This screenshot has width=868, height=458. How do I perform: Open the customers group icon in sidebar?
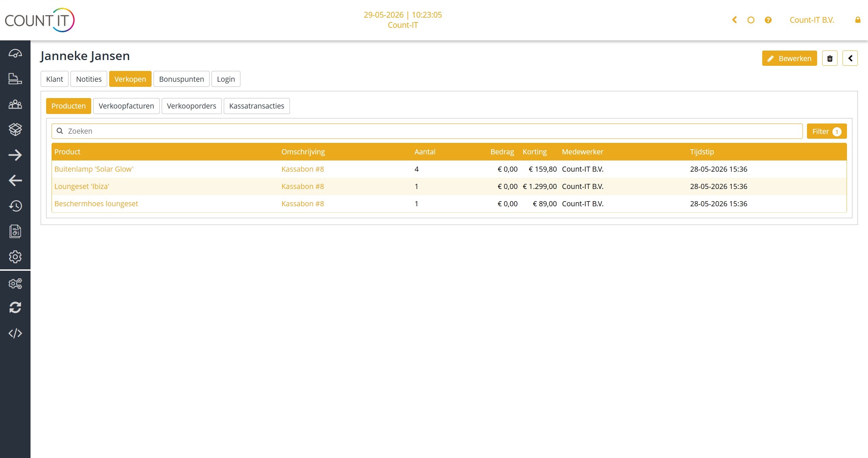click(x=15, y=104)
